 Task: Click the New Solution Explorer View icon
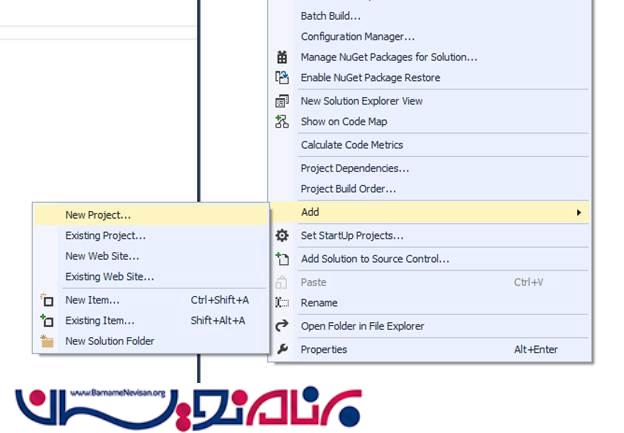(282, 101)
